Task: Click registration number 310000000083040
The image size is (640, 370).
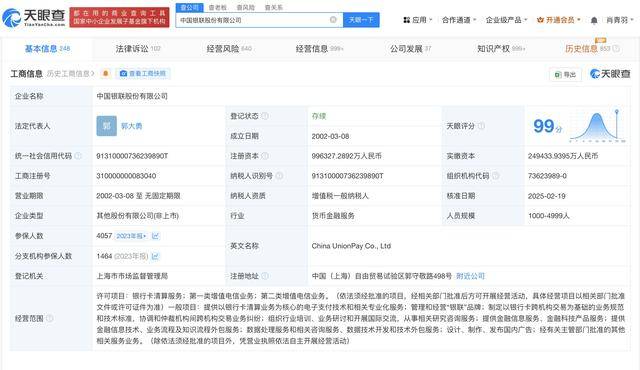Action: (x=126, y=176)
